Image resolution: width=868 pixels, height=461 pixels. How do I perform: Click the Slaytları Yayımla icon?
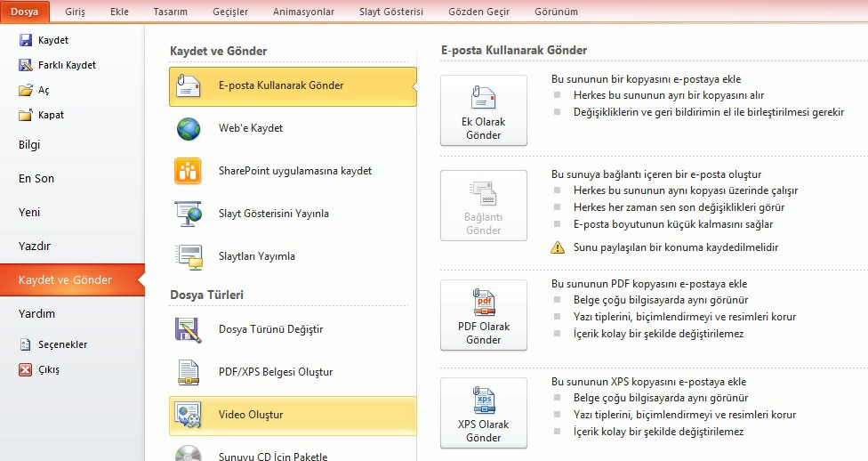pyautogui.click(x=189, y=256)
